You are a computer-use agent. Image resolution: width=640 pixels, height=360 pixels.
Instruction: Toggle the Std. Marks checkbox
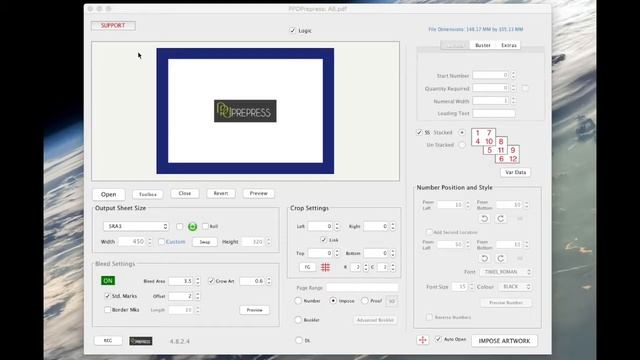click(107, 296)
